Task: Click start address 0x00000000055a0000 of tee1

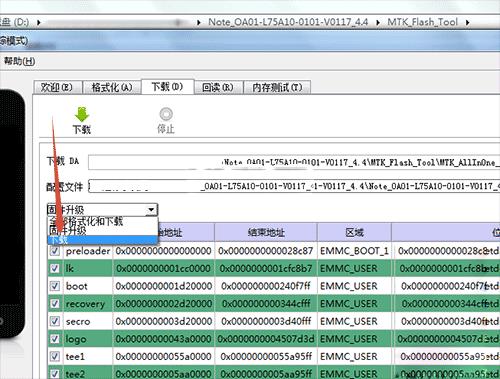Action: (164, 357)
